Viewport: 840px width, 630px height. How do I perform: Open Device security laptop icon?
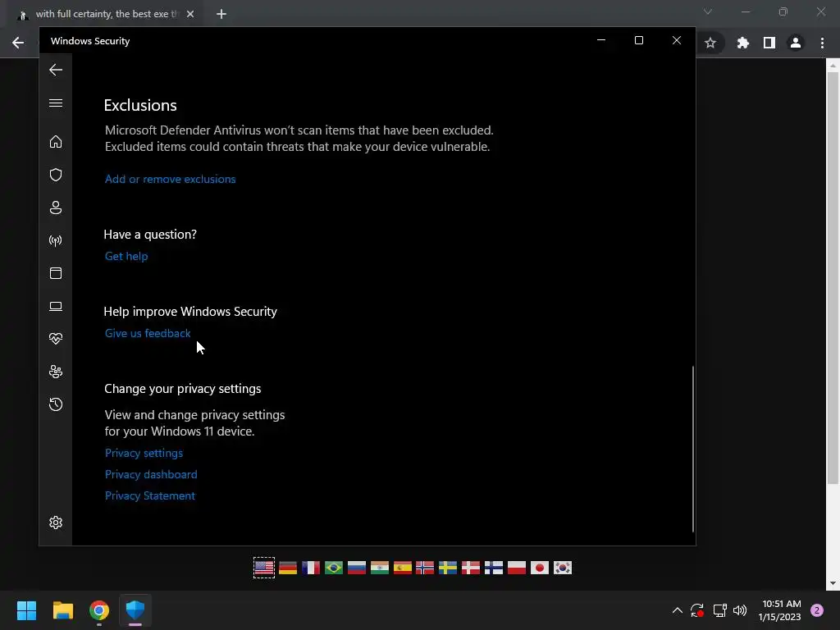56,306
